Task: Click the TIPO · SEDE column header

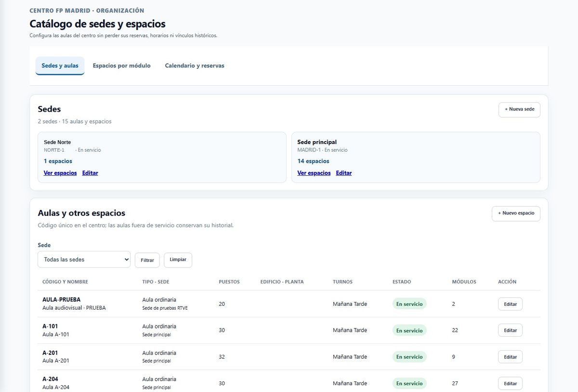Action: click(156, 282)
